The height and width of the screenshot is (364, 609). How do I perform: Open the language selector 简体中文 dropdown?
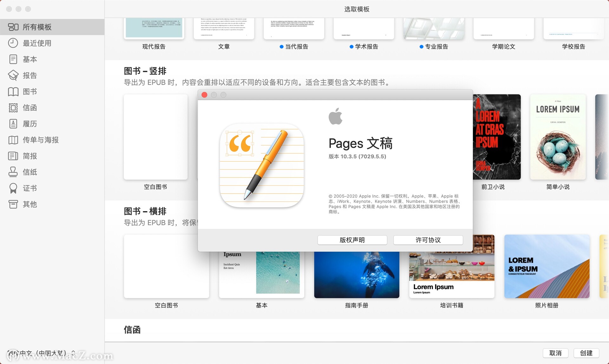pyautogui.click(x=41, y=353)
